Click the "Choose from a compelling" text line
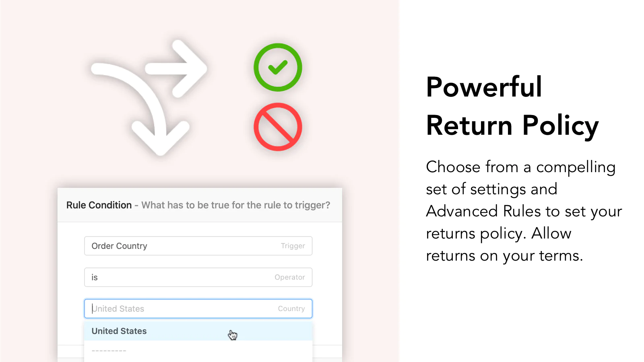Screen dimensions: 644x362 pyautogui.click(x=520, y=167)
